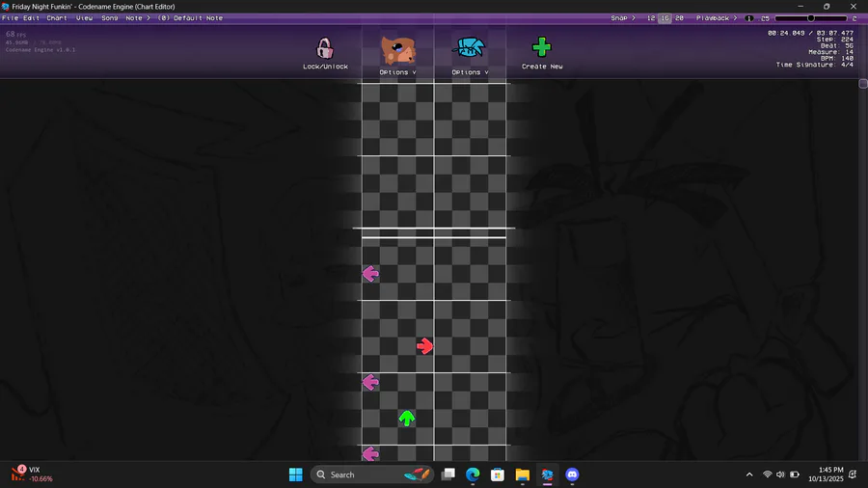Select the (0) Default Note type
Image resolution: width=868 pixels, height=488 pixels.
(190, 17)
